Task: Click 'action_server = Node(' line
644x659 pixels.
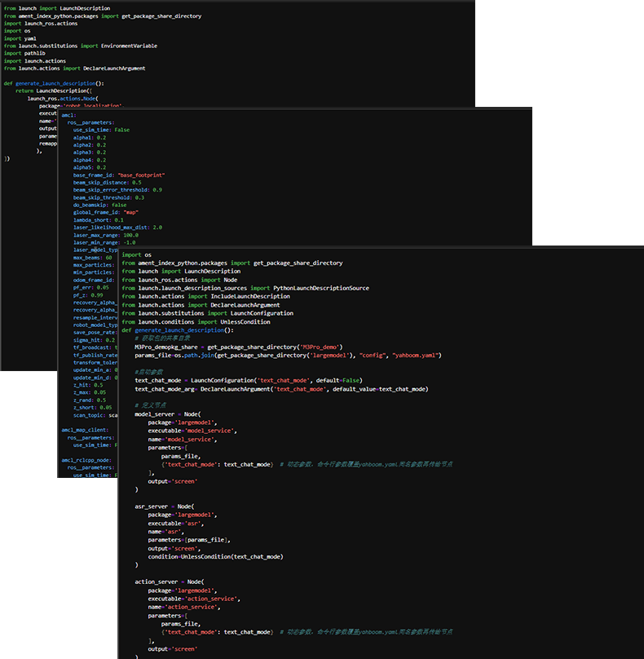Action: [x=170, y=582]
